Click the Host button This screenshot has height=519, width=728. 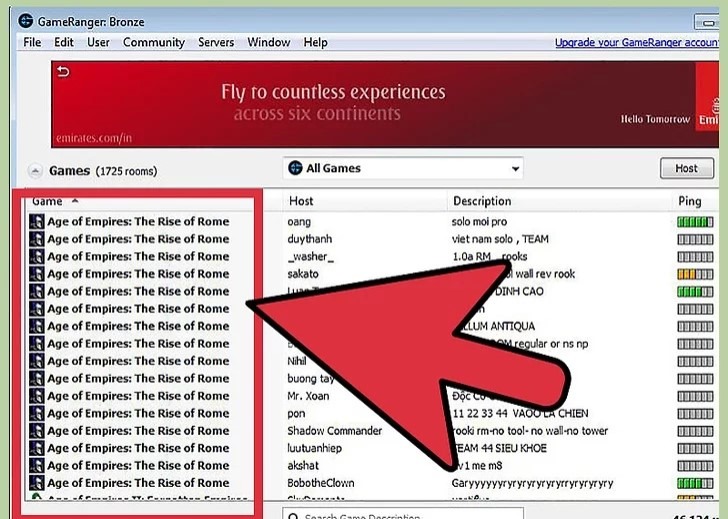coord(687,168)
